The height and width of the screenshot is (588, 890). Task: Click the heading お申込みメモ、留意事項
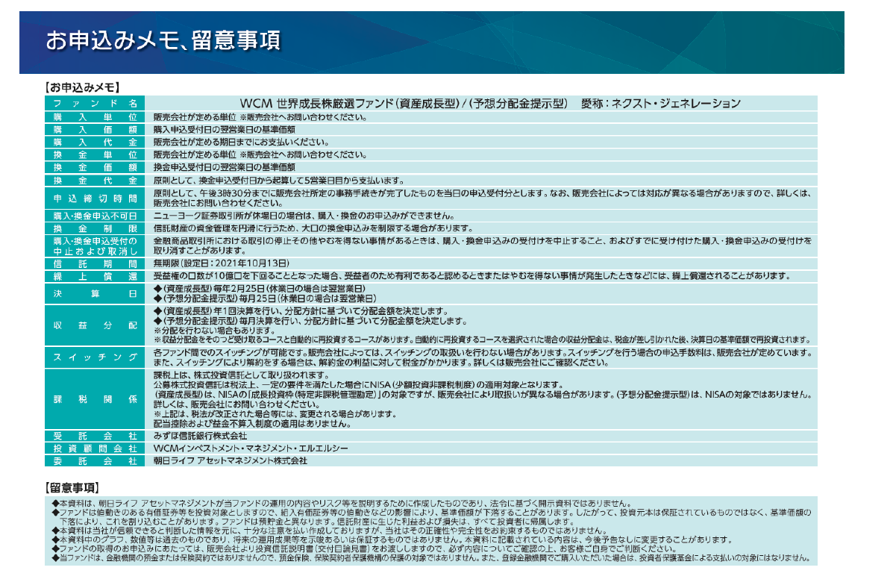(x=163, y=40)
